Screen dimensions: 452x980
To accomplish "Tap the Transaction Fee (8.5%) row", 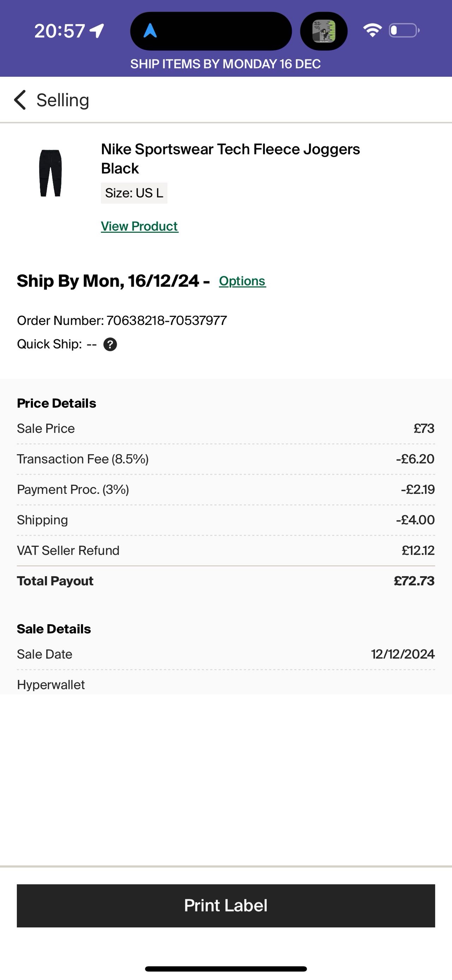I will pos(226,459).
